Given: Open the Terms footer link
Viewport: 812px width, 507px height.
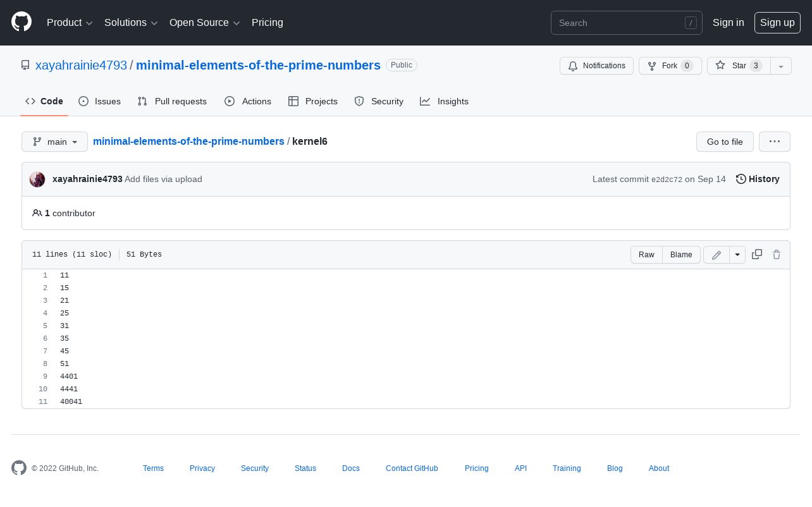Looking at the screenshot, I should pos(153,468).
